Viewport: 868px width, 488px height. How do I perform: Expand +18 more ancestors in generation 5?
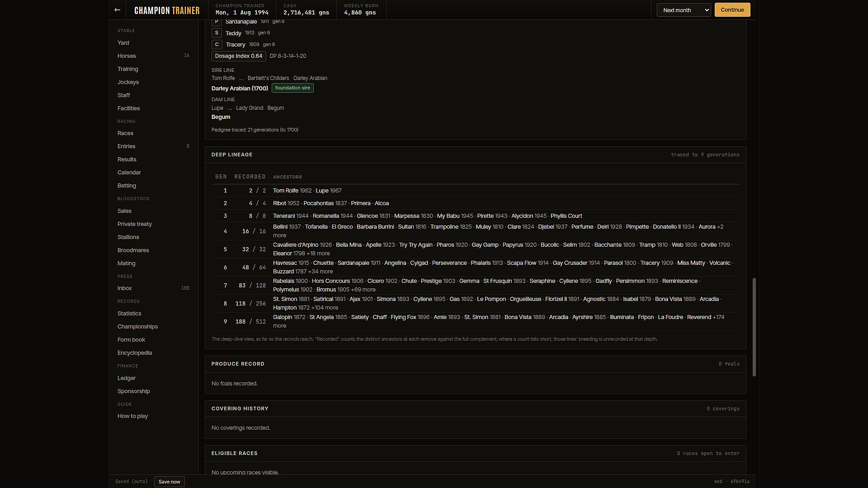click(318, 253)
